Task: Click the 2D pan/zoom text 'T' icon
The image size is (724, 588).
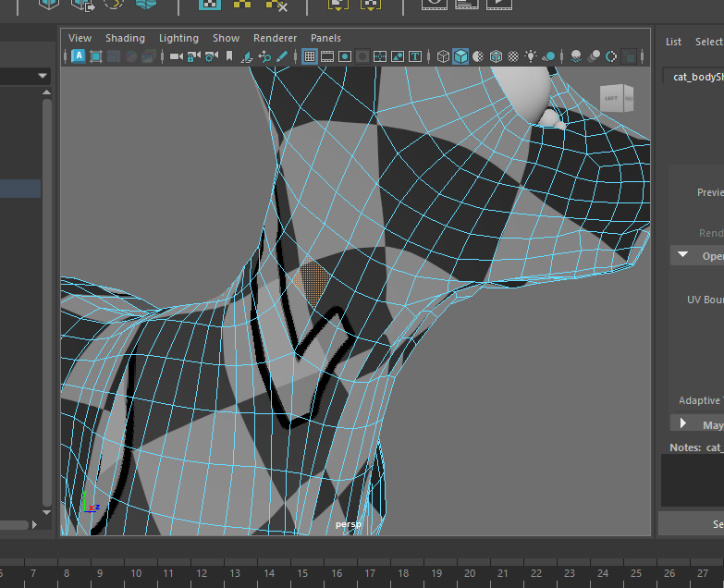Action: 415,56
